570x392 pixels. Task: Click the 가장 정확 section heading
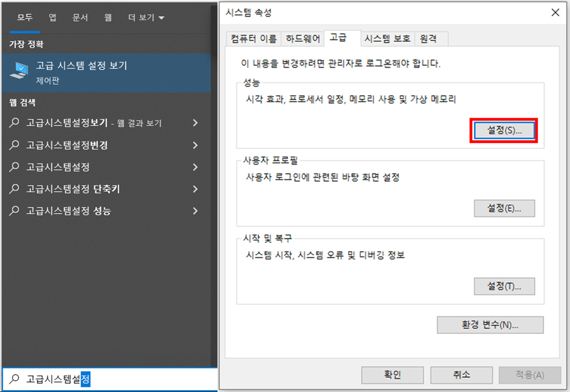click(26, 45)
